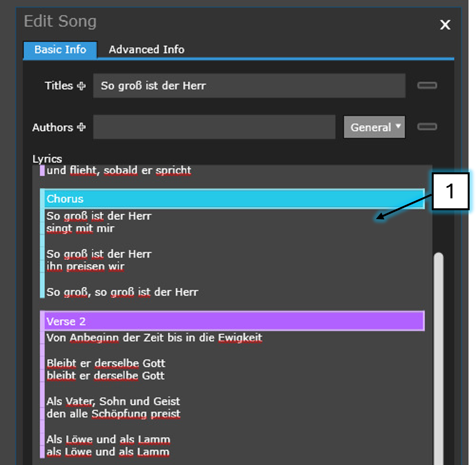This screenshot has width=476, height=465.
Task: Open the General author type dropdown
Action: click(x=374, y=127)
